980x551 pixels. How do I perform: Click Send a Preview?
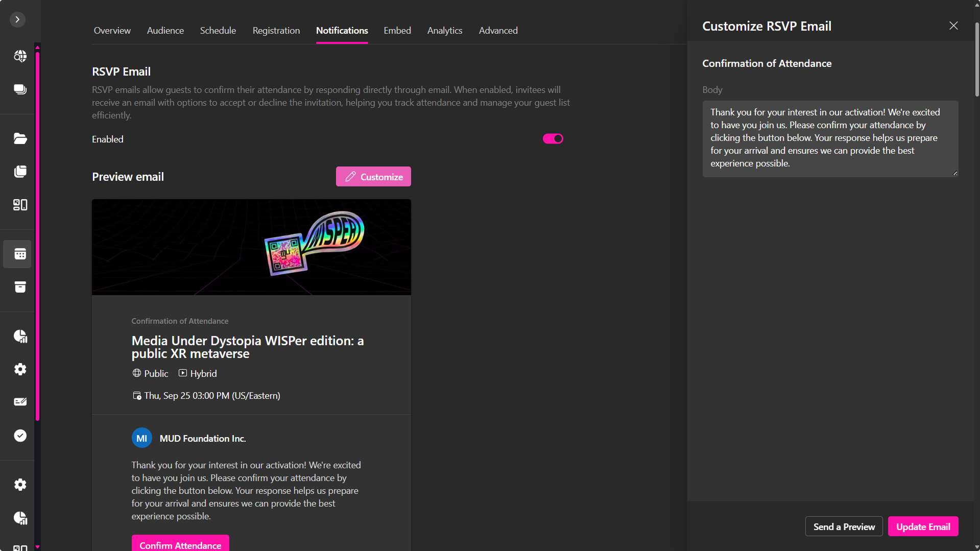tap(844, 526)
